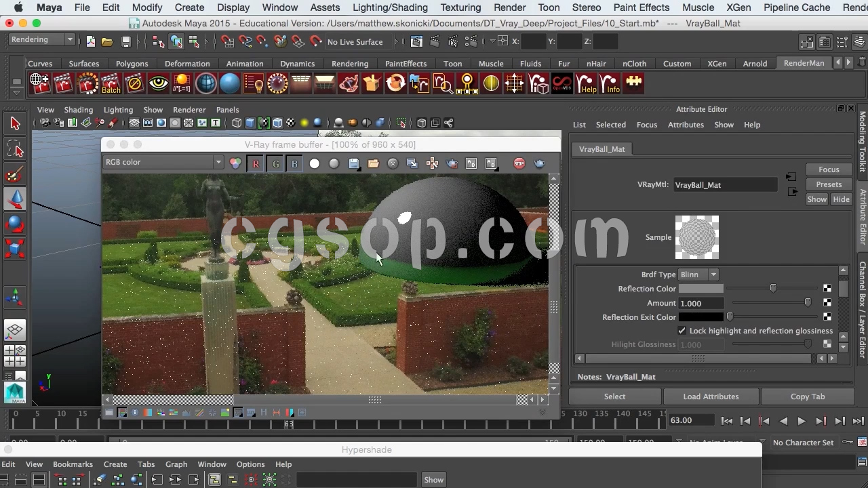Viewport: 868px width, 488px height.
Task: Select the VrayBall_Mat tab in Attribute Editor
Action: point(602,149)
